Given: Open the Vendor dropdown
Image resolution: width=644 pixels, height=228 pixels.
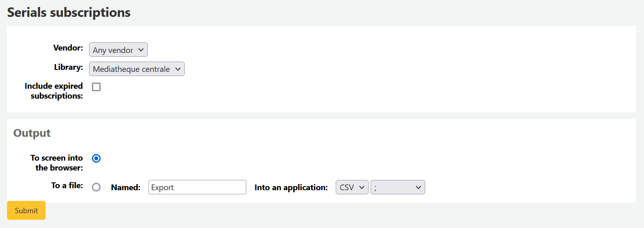Looking at the screenshot, I should click(118, 50).
